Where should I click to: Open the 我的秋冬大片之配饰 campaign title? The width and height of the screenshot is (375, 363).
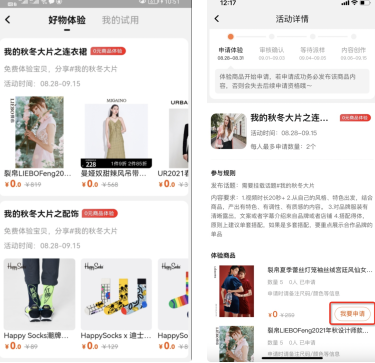click(41, 214)
